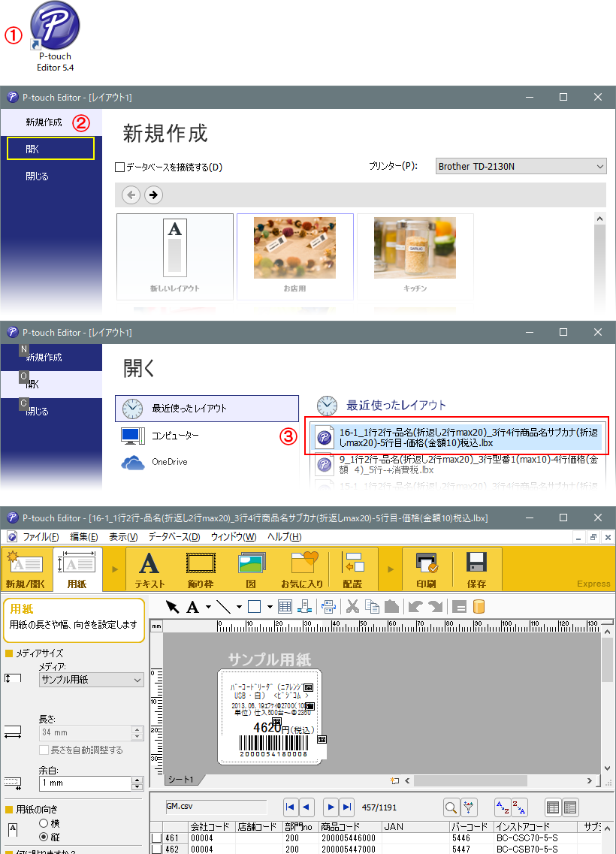Select the 縦 (portrait) orientation radio
This screenshot has height=854, width=616.
[44, 837]
